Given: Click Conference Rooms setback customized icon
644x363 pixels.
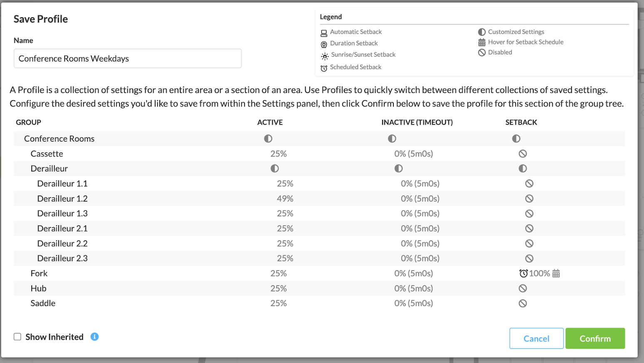Looking at the screenshot, I should click(x=516, y=139).
